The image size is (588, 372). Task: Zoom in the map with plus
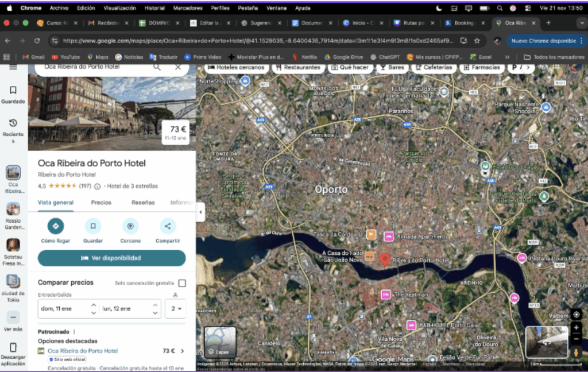[x=577, y=327]
